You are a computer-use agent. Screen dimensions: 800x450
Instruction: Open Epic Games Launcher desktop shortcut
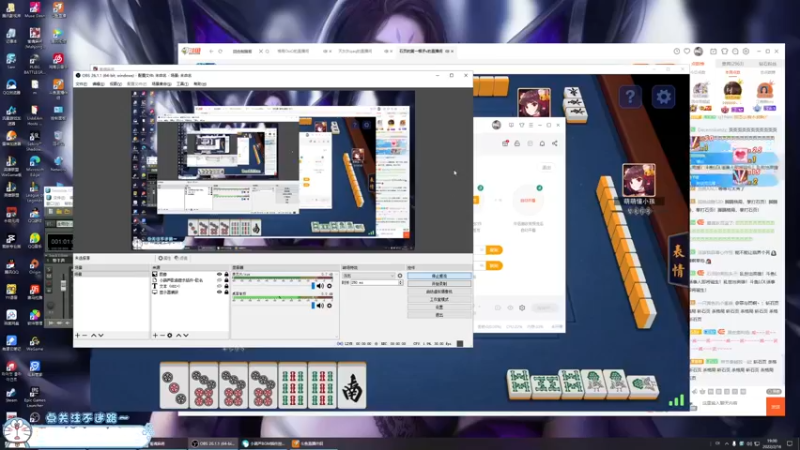point(34,396)
